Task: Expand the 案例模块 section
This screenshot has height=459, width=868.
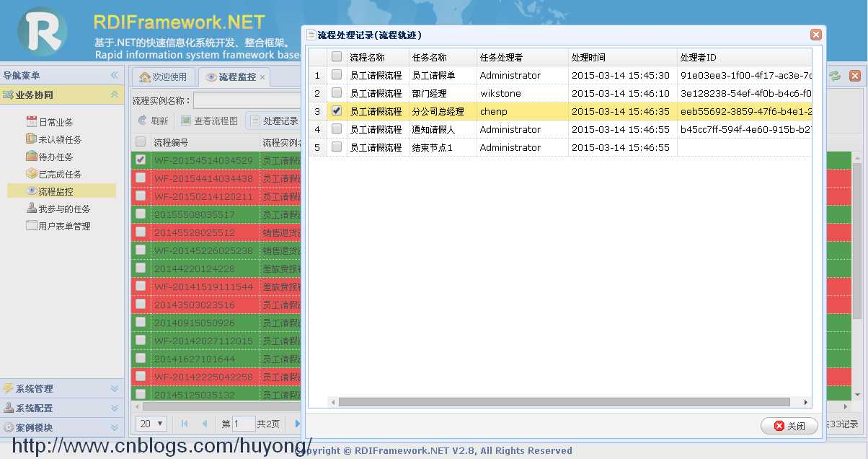Action: (114, 427)
